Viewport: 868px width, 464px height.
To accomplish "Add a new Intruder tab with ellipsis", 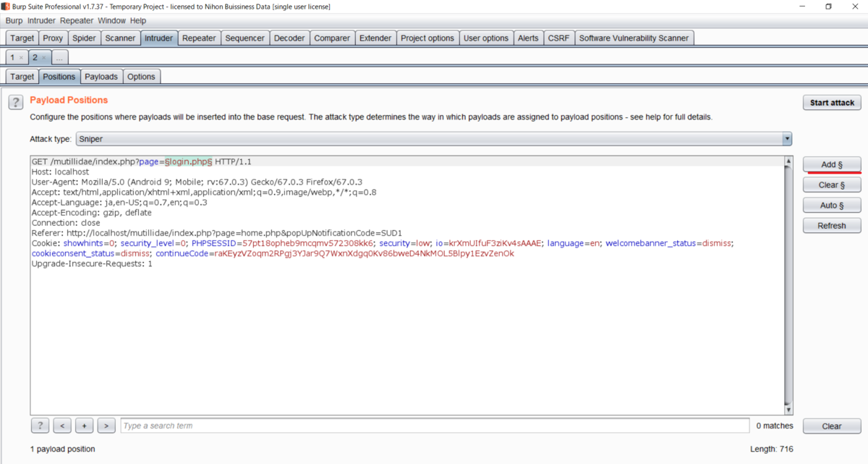I will (x=60, y=57).
